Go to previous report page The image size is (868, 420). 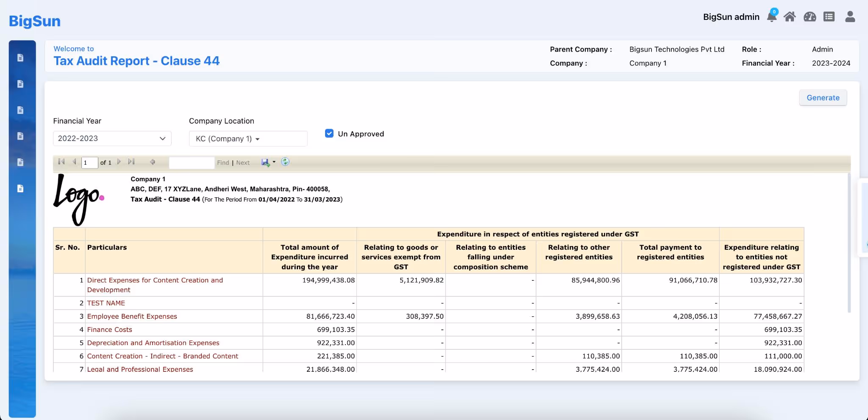pos(74,162)
